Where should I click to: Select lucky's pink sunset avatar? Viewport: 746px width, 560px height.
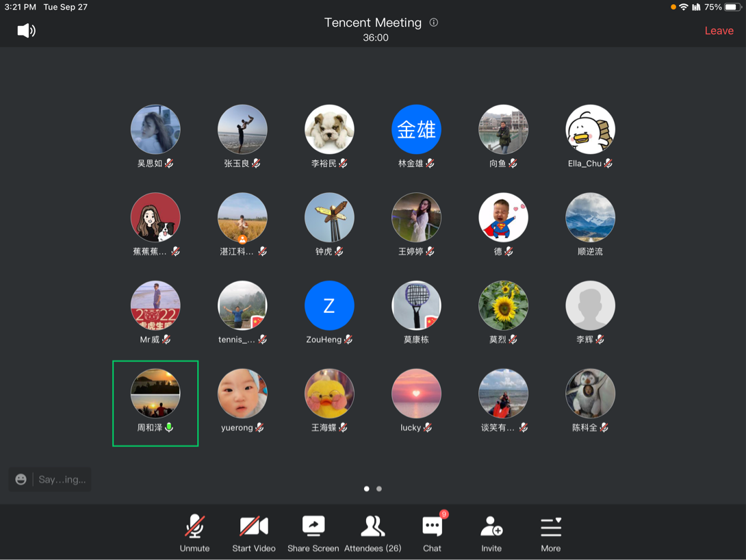coord(416,394)
